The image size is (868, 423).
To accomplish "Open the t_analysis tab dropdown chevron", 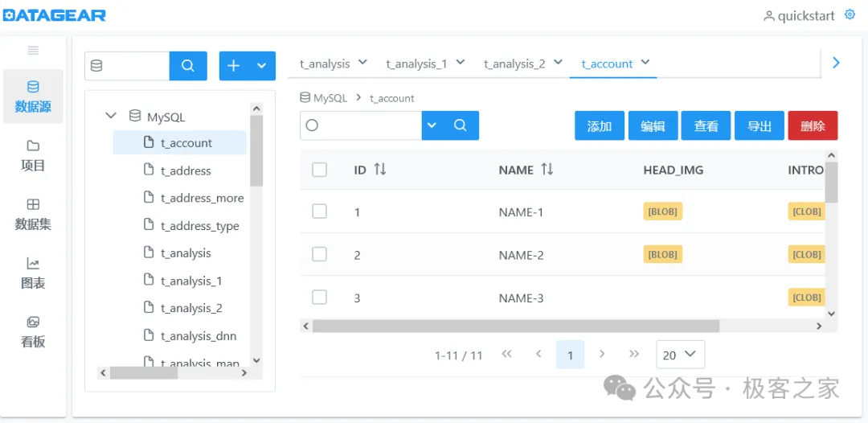I will click(x=362, y=62).
